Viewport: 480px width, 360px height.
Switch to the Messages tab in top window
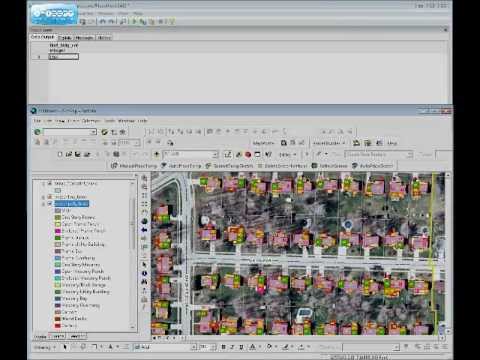83,38
